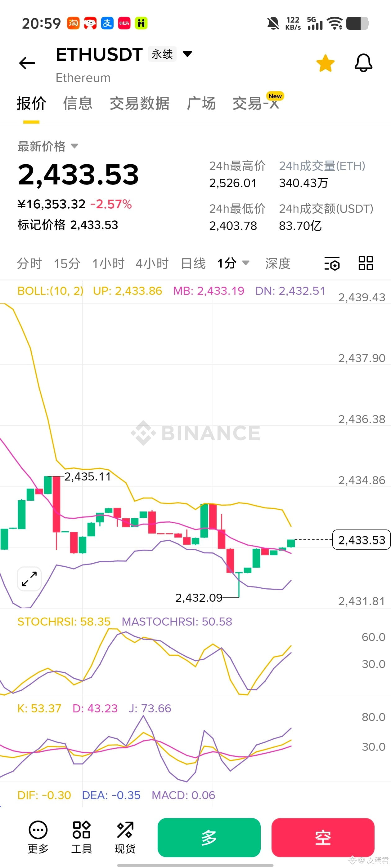Viewport: 391px width, 868px height.
Task: Select the 15分 chart interval
Action: pyautogui.click(x=67, y=263)
